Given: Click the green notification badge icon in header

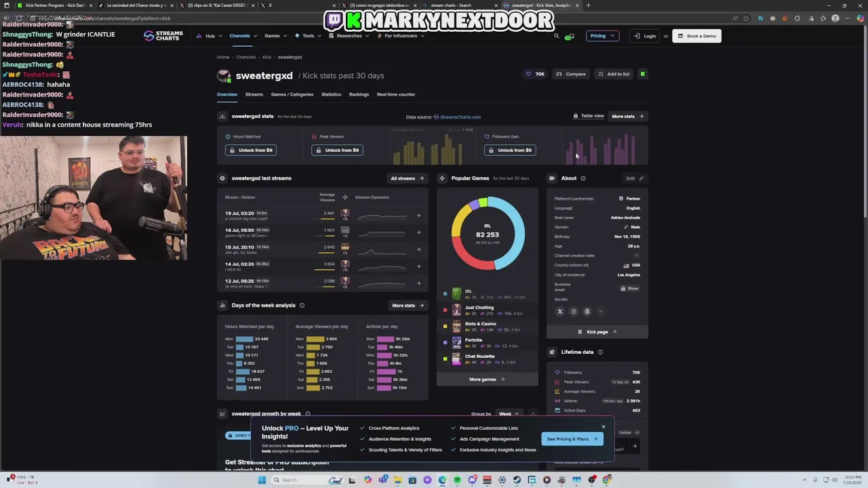Looking at the screenshot, I should [x=570, y=37].
